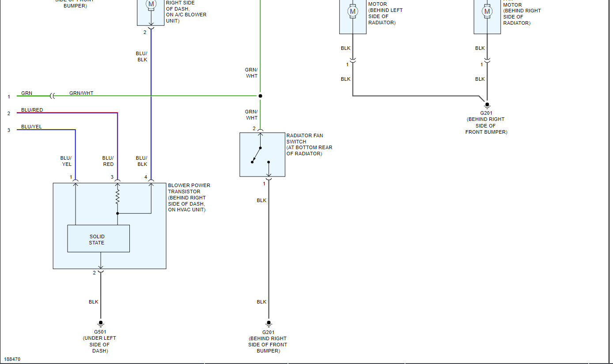Click the right radiator fan motor symbol

point(487,11)
